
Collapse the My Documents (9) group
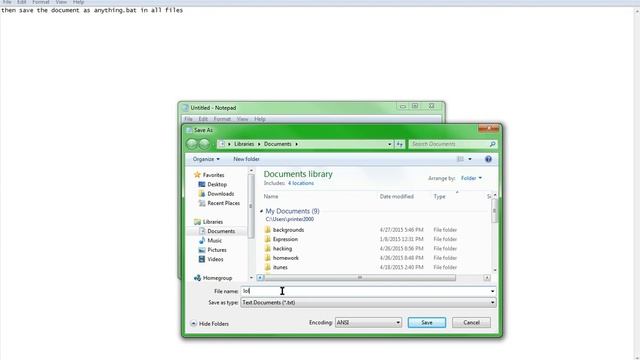[x=262, y=211]
